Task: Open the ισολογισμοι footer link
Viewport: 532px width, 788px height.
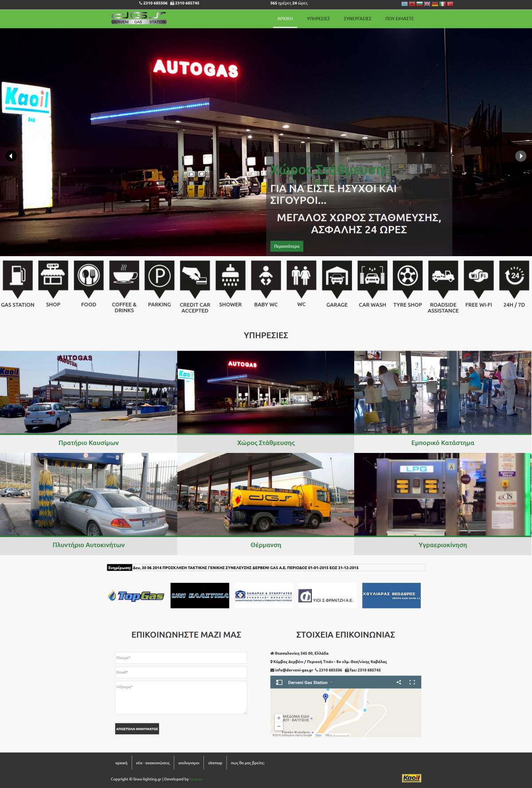Action: [189, 763]
